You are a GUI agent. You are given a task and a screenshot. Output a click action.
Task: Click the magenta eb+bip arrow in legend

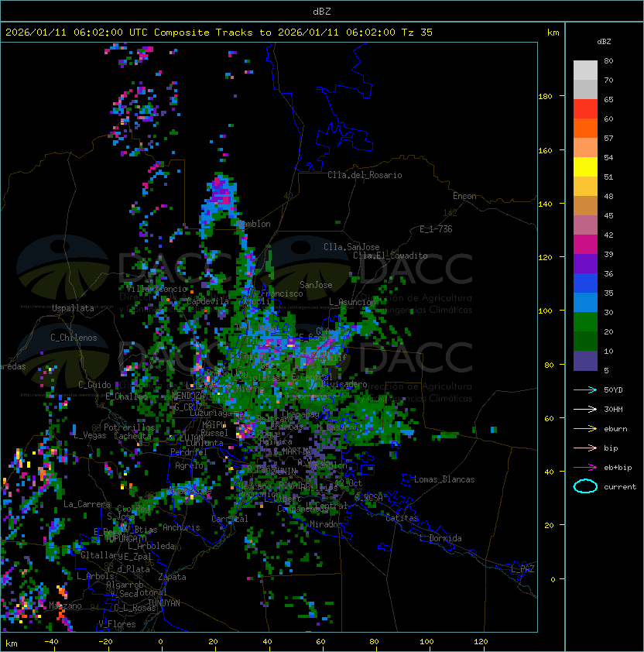click(x=585, y=468)
